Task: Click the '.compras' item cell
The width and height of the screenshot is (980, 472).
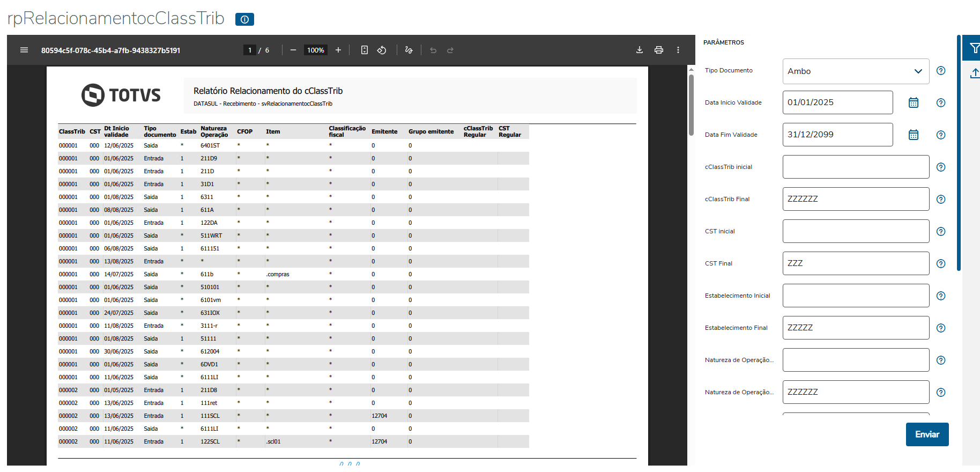Action: click(278, 274)
